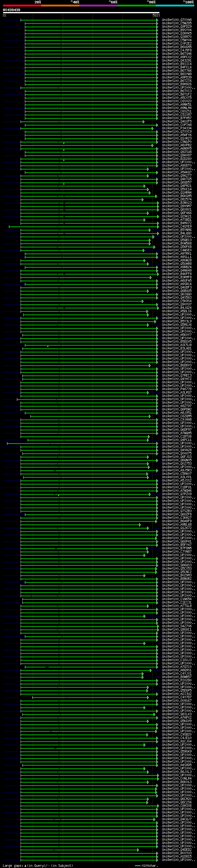Click hit label UniRef100_Q38M70
This screenshot has height=868, width=197.
pos(177,37)
